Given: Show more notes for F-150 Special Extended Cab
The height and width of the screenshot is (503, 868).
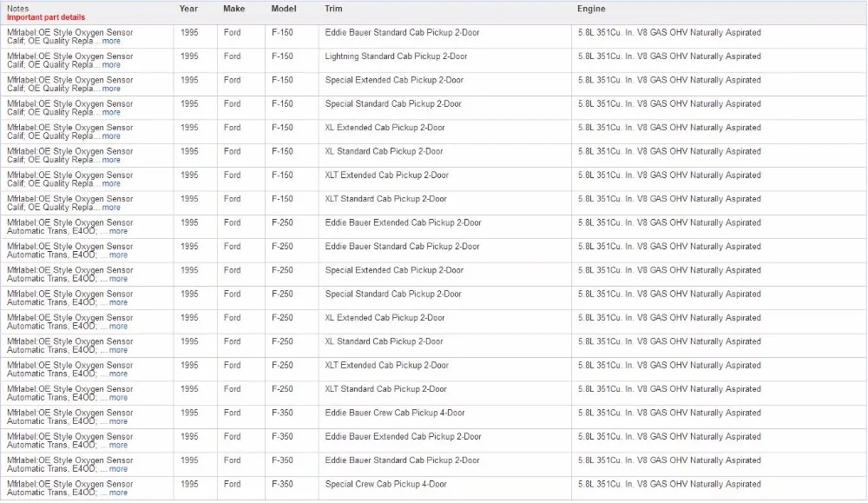Looking at the screenshot, I should click(111, 89).
